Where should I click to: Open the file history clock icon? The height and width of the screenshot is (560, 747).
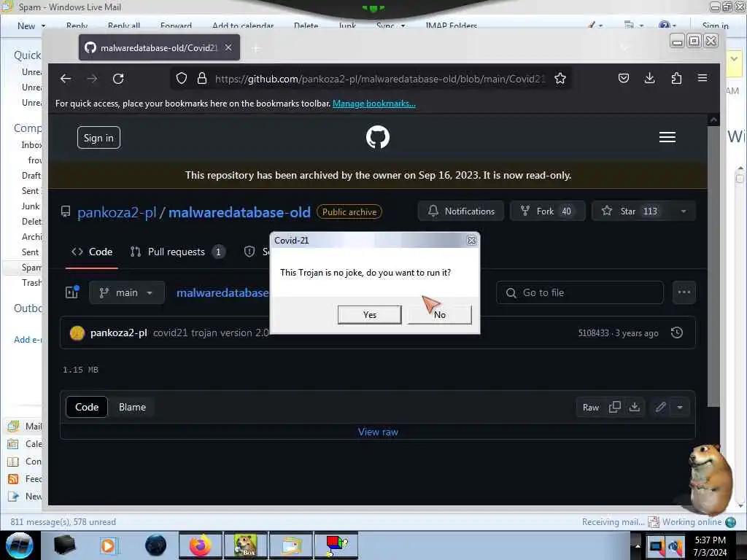[677, 332]
